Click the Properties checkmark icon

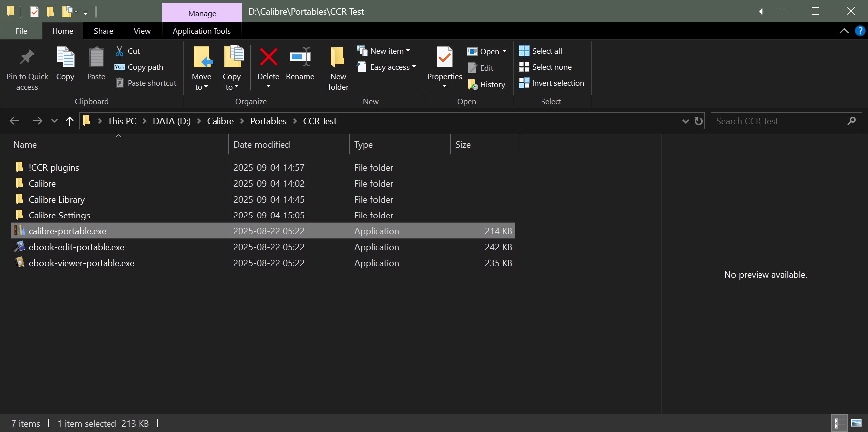tap(444, 57)
